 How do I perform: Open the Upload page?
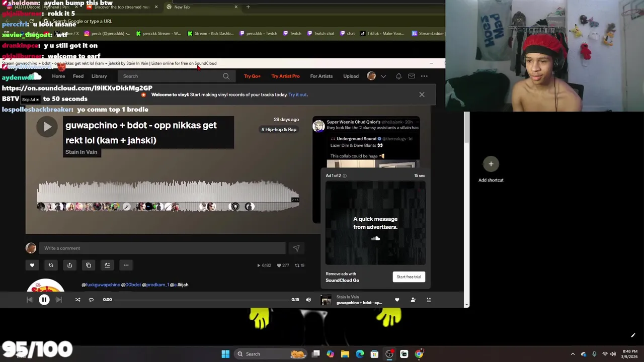[351, 76]
